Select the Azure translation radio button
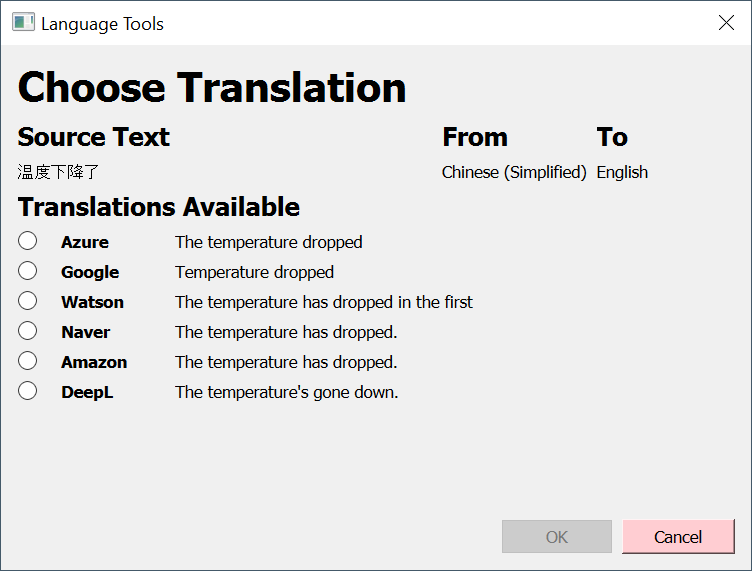752x571 pixels. pos(28,241)
